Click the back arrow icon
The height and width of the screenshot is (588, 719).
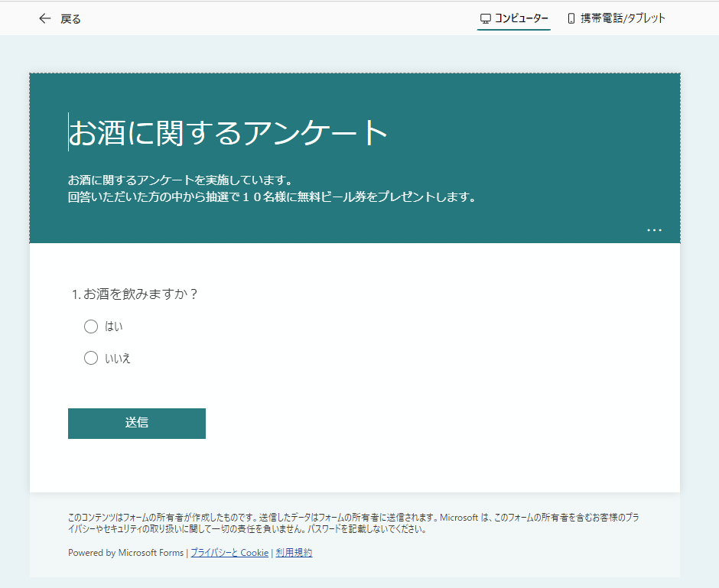(x=44, y=18)
